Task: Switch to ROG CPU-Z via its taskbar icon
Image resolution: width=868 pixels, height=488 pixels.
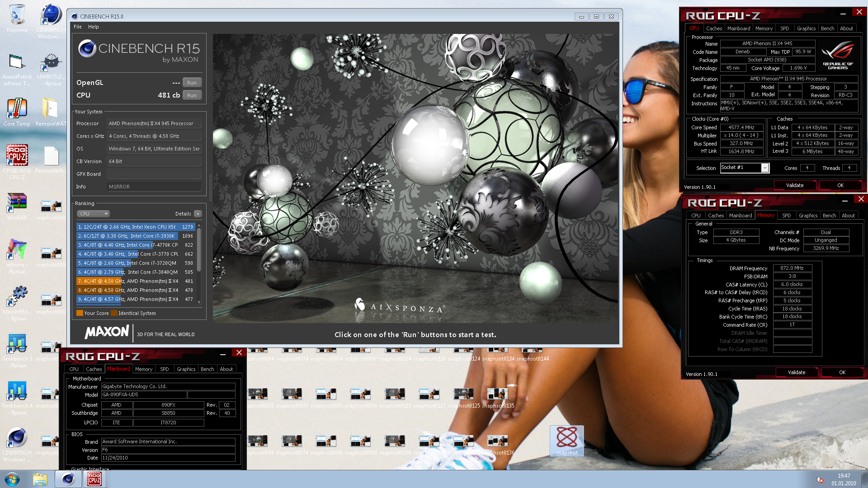Action: [94, 479]
